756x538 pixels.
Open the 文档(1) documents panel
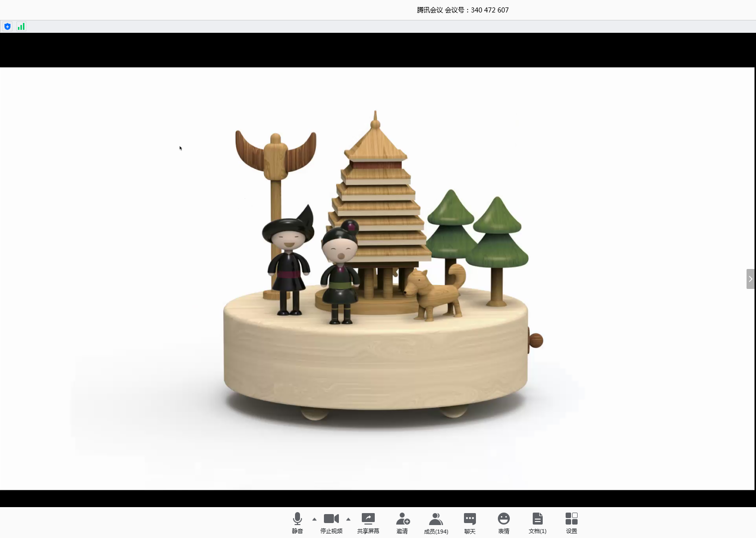pos(537,523)
